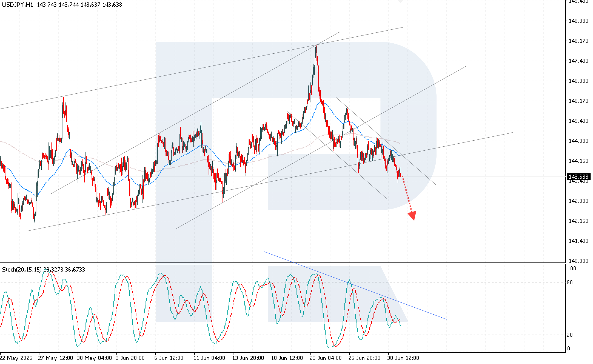Screen dimensions: 593x364
Task: Click the current price tag 143.638
Action: (578, 177)
